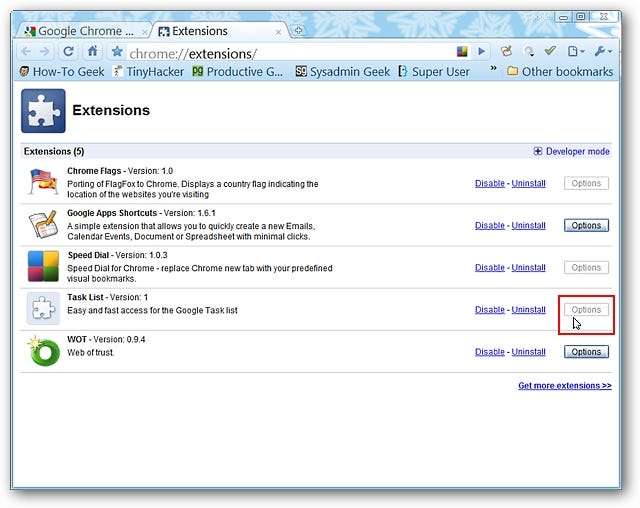Click the address bar URL field
The height and width of the screenshot is (508, 640).
290,53
